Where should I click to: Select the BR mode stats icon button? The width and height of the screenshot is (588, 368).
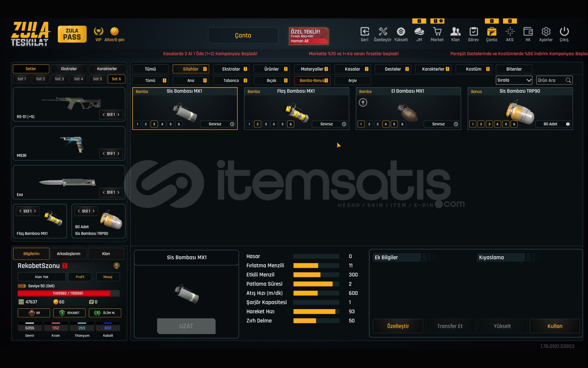34,313
